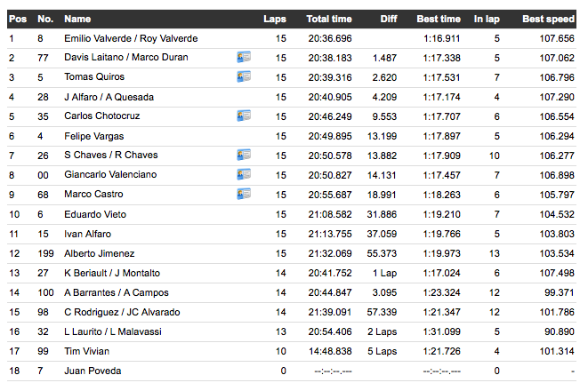Click the In lap column header

(487, 19)
